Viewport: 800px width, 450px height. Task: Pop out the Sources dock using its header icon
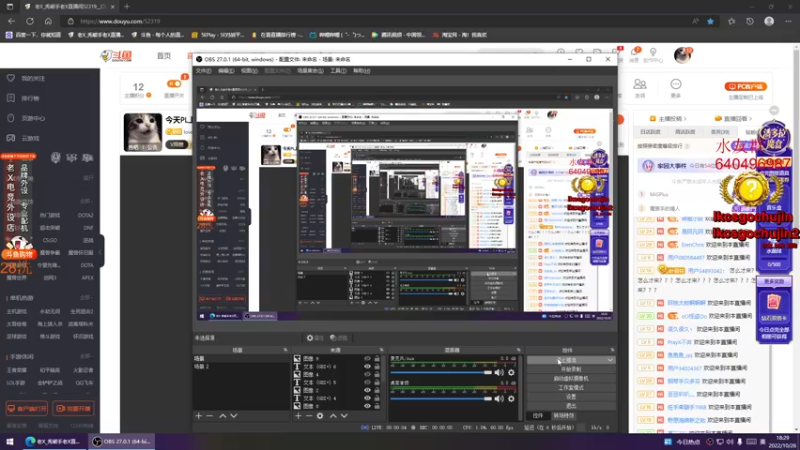(x=382, y=350)
